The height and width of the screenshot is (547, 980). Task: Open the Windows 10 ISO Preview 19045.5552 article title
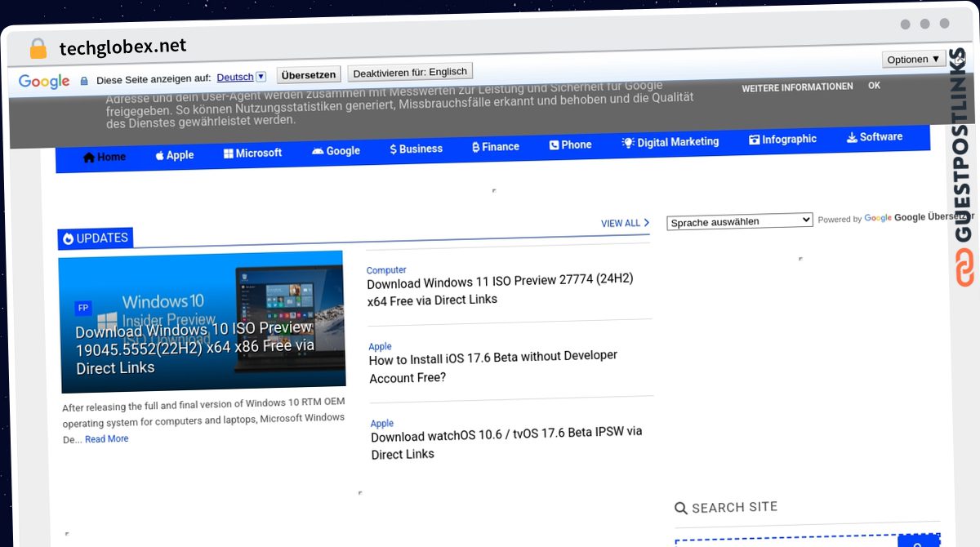(196, 349)
